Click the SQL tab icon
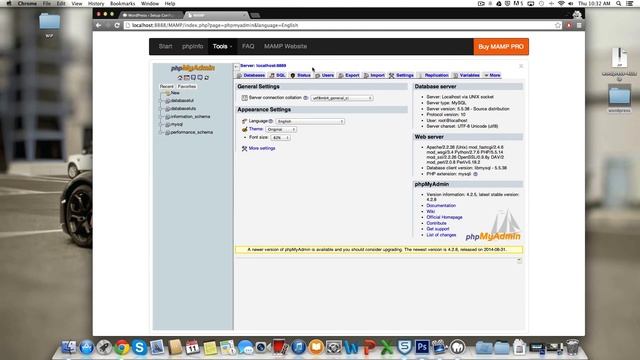Screen dimensions: 640x360 272,76
